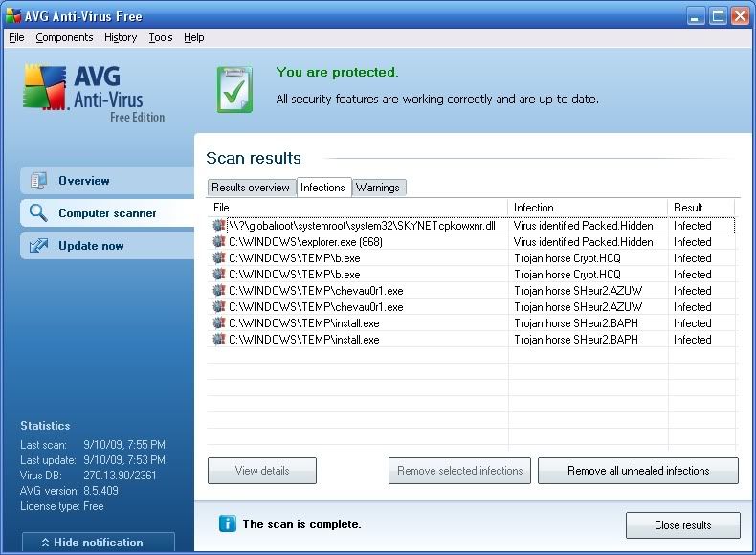Image resolution: width=756 pixels, height=555 pixels.
Task: Start Update now
Action: [107, 245]
